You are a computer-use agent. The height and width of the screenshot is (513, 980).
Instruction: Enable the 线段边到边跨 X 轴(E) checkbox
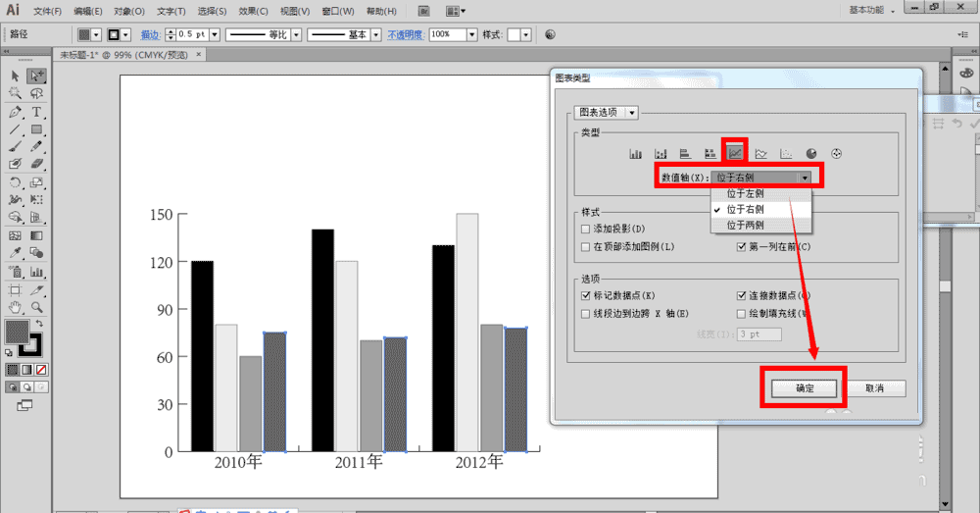(586, 314)
